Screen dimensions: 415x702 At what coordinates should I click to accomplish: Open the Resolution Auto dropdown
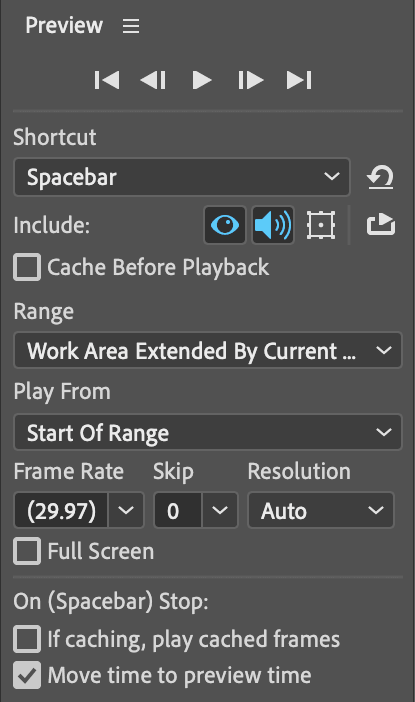coord(321,510)
